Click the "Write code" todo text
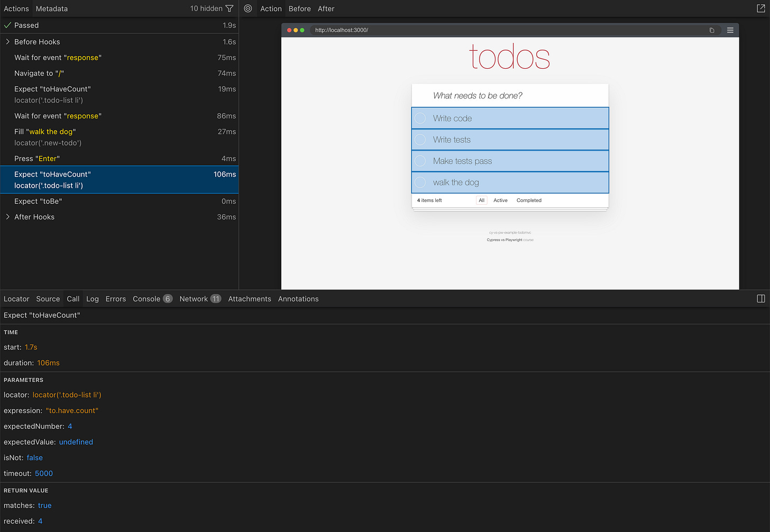 click(452, 118)
